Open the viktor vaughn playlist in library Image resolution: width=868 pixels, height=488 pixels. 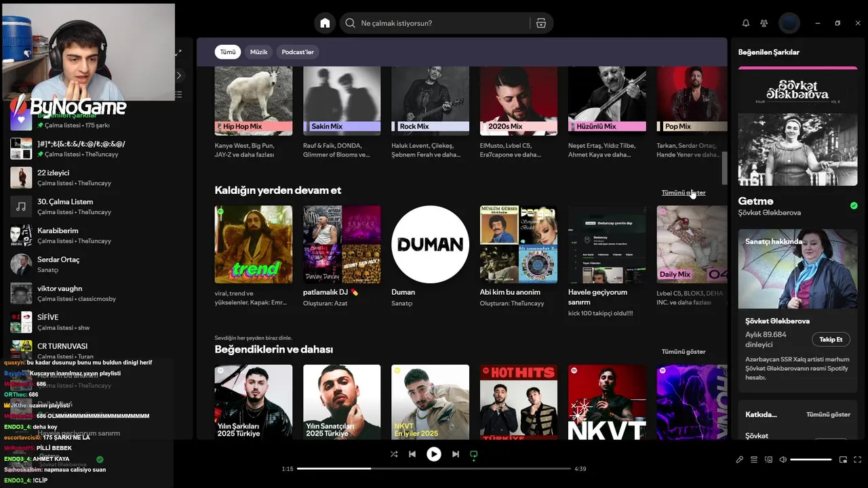point(95,293)
